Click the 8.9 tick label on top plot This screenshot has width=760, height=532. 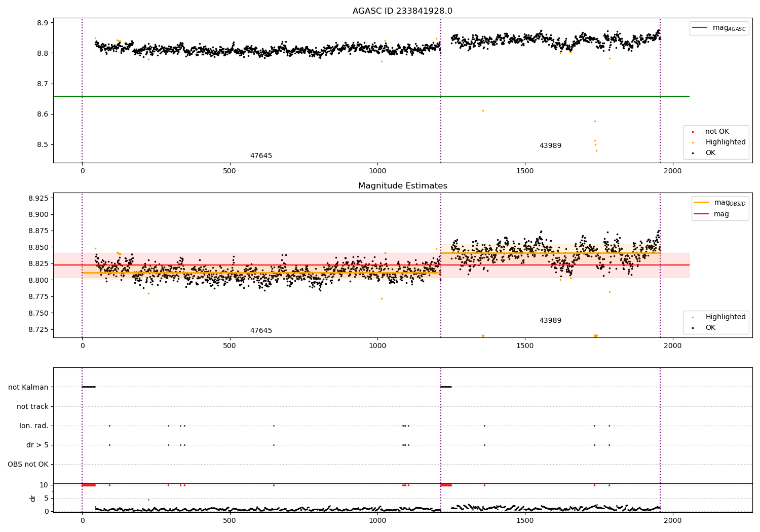[43, 23]
